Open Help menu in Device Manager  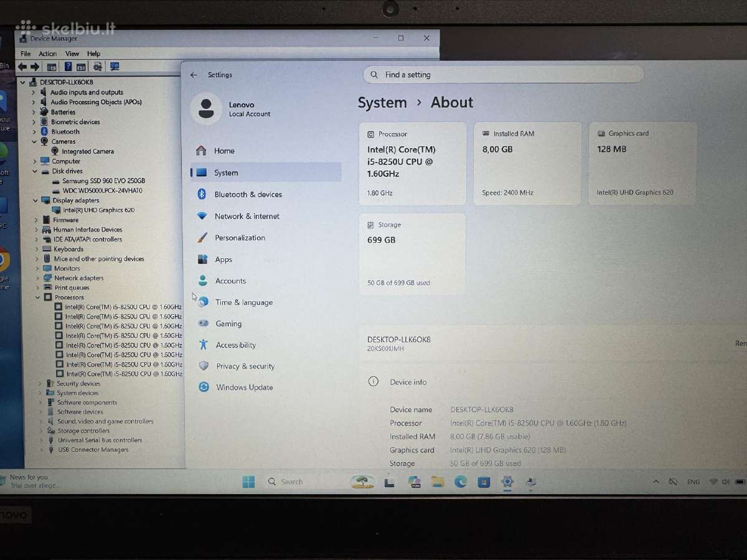coord(93,54)
